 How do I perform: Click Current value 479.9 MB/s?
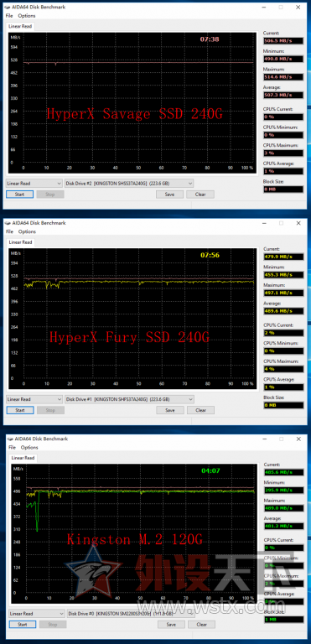[x=283, y=257]
